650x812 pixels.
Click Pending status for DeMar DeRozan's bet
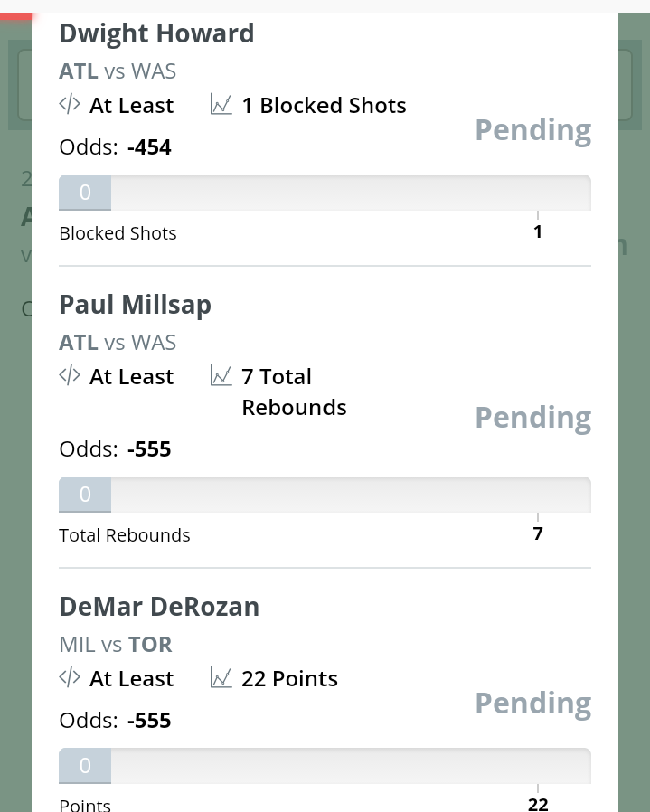click(532, 703)
